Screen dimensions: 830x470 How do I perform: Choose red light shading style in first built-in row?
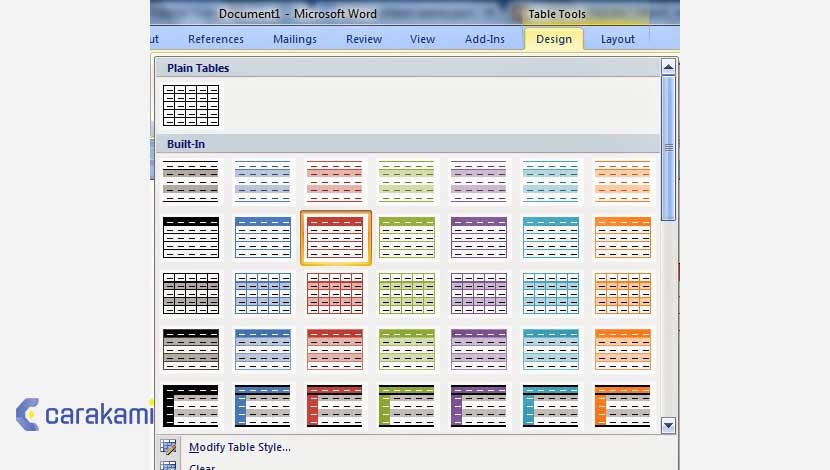pyautogui.click(x=335, y=182)
